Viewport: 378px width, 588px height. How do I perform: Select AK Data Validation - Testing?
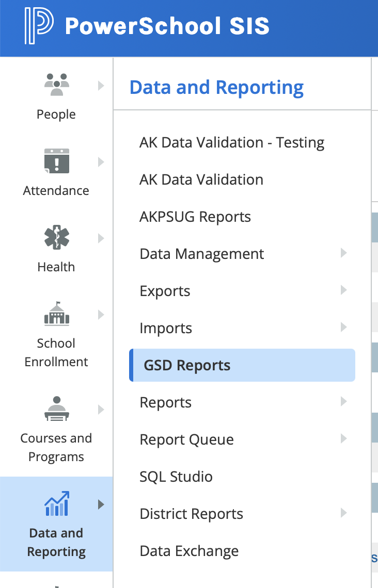point(232,142)
